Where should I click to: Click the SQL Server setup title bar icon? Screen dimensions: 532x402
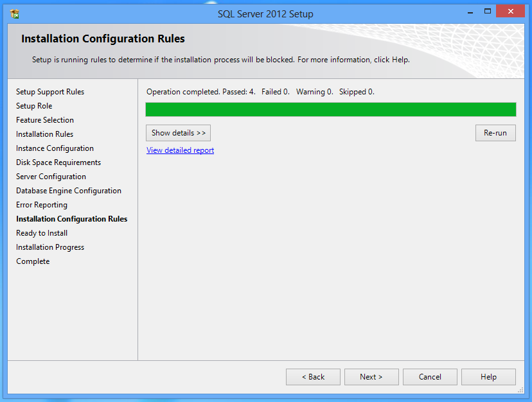15,14
